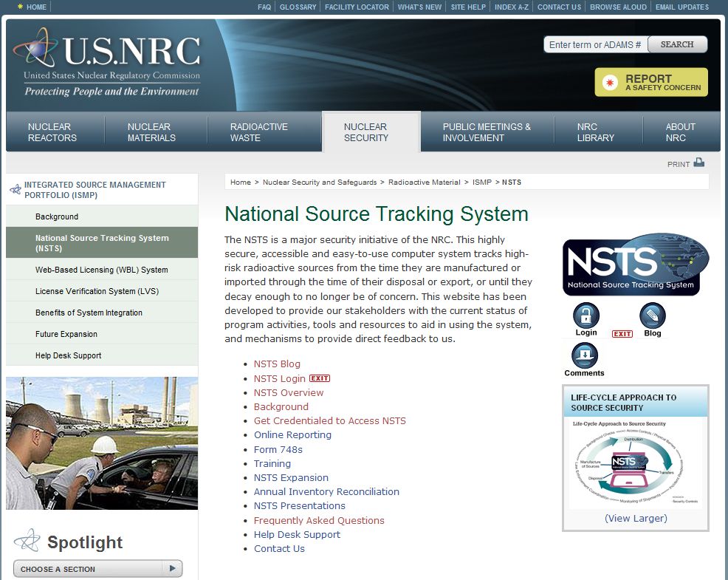728x580 pixels.
Task: Open the Nuclear Reactors menu
Action: tap(52, 132)
